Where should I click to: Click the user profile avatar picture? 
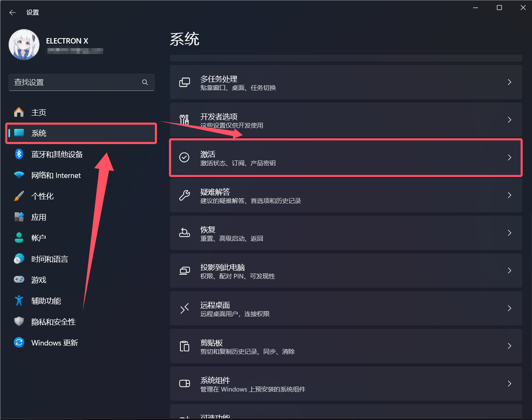point(24,45)
